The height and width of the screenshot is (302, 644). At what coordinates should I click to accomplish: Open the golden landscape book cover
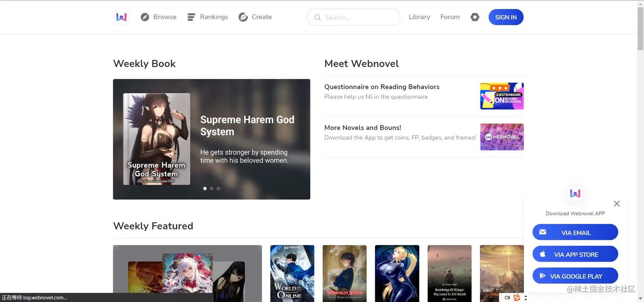(x=502, y=274)
